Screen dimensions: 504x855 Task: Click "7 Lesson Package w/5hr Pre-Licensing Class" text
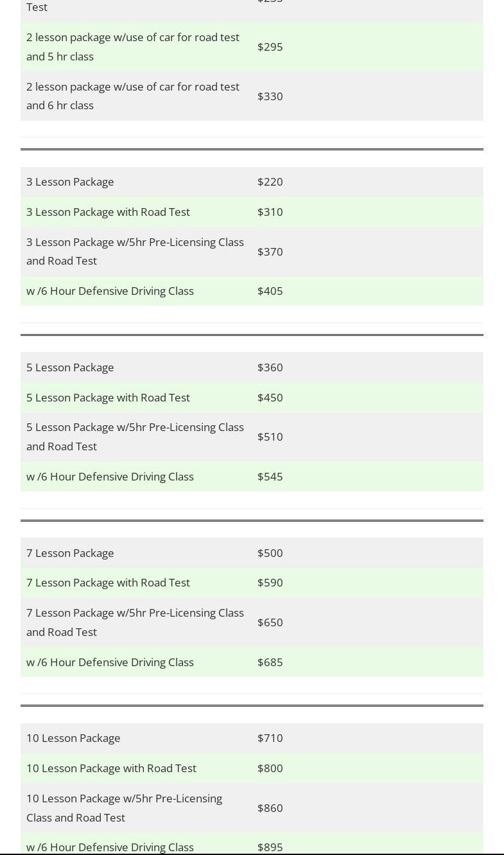(135, 613)
